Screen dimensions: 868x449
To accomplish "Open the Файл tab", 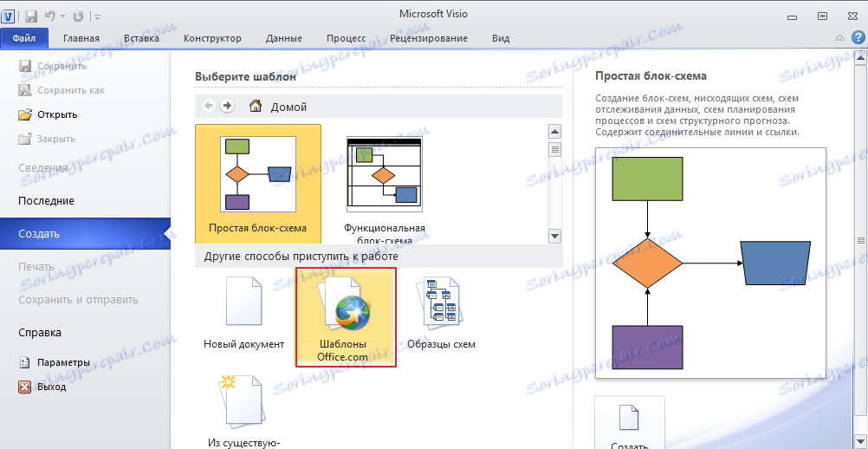I will pyautogui.click(x=24, y=38).
